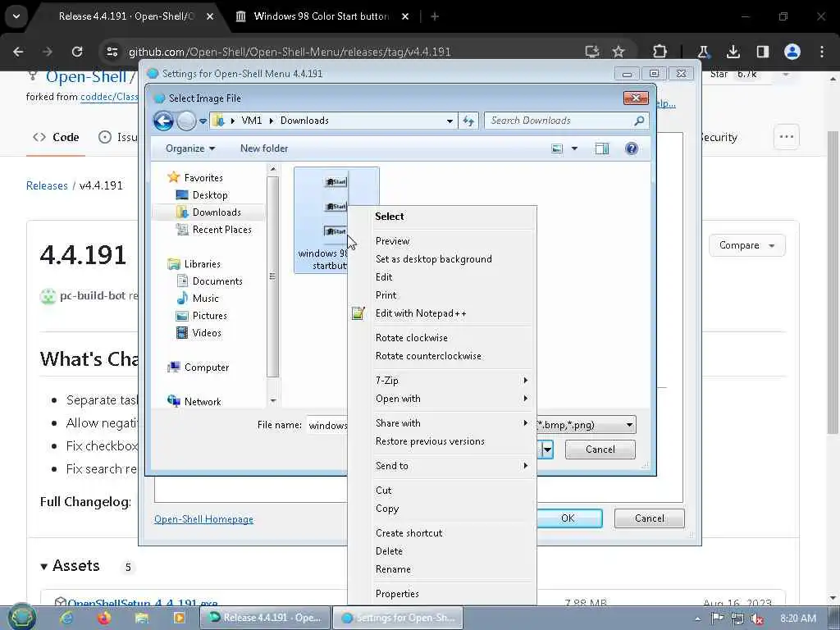This screenshot has height=630, width=840.
Task: Click the muted volume tray icon
Action: [757, 619]
